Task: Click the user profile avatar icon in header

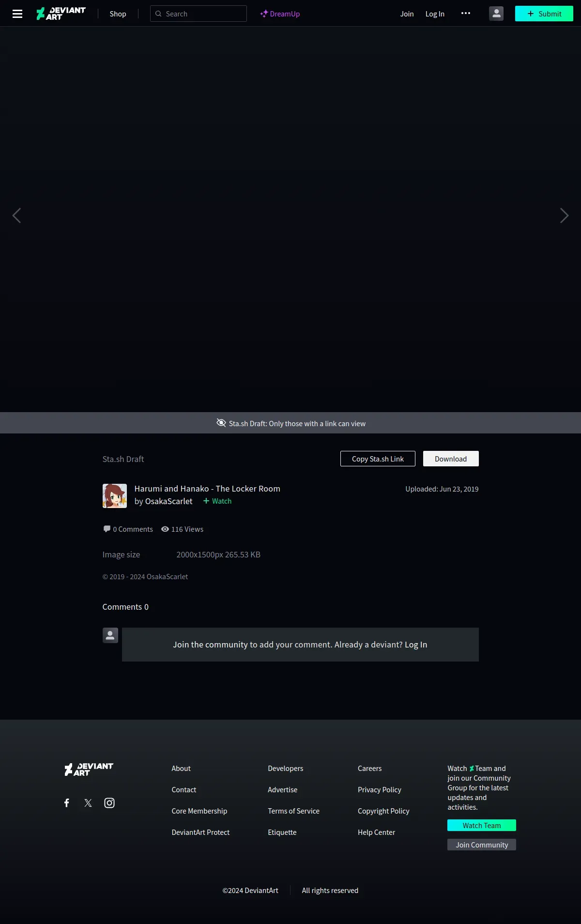Action: 496,14
